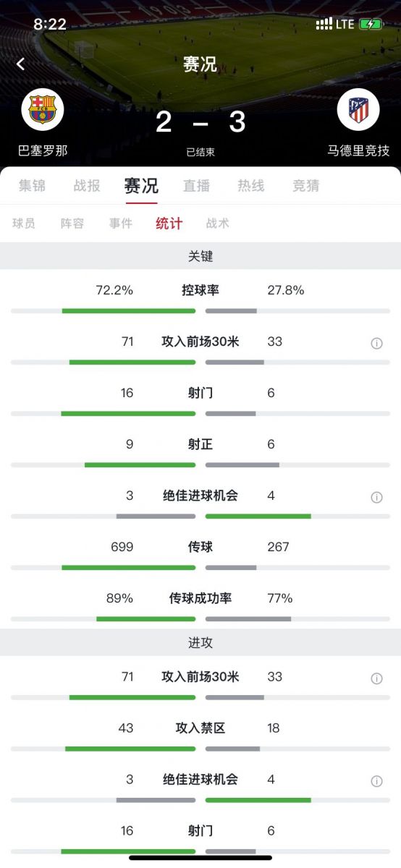Switch to the 战报 tab

[87, 186]
